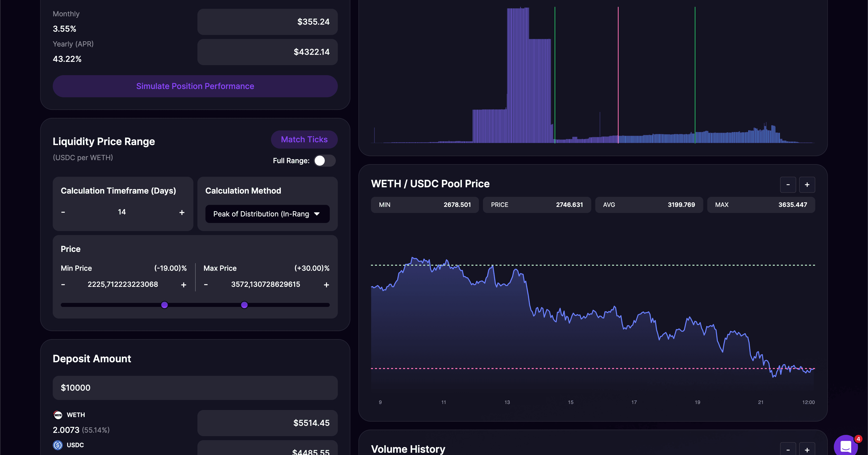Click the min price slider handle
868x455 pixels.
pyautogui.click(x=165, y=305)
